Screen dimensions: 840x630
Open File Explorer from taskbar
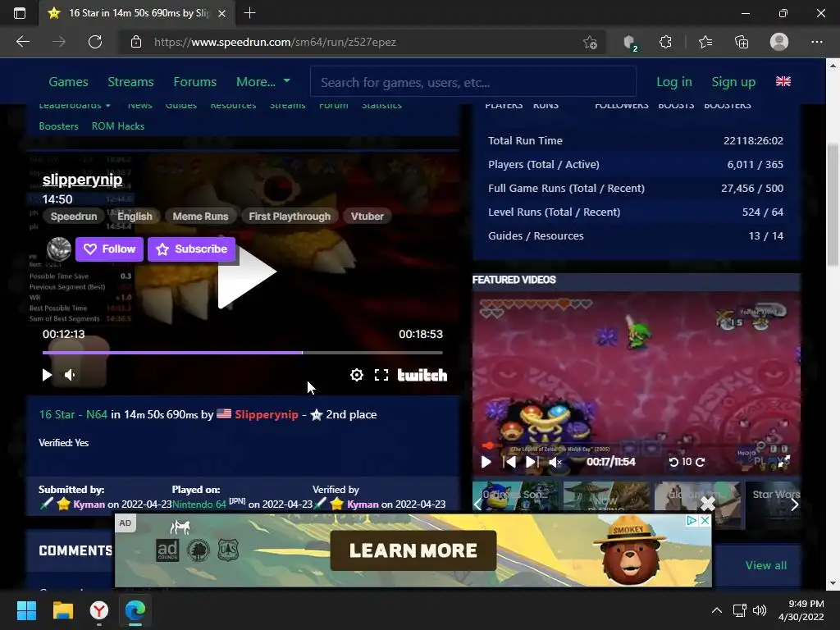click(62, 610)
